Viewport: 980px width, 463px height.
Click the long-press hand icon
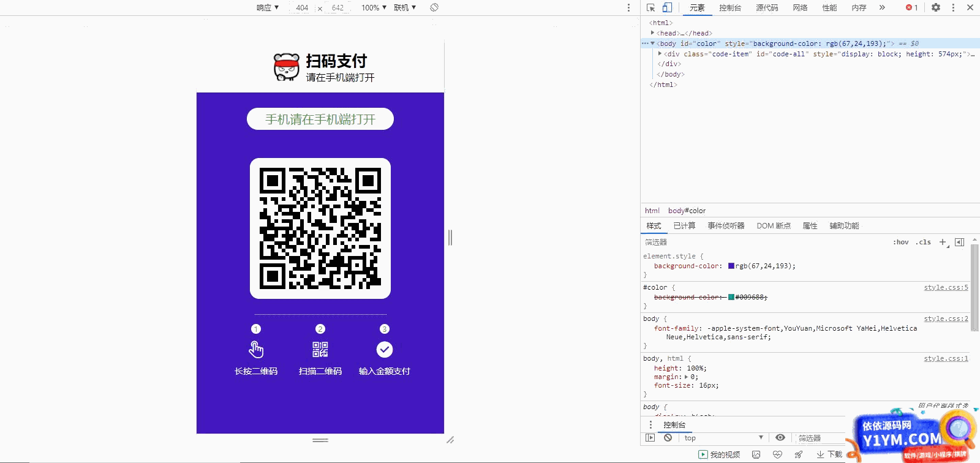[256, 350]
